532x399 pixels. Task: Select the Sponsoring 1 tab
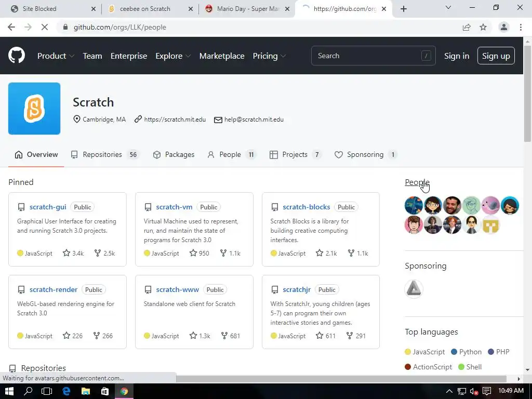point(366,155)
